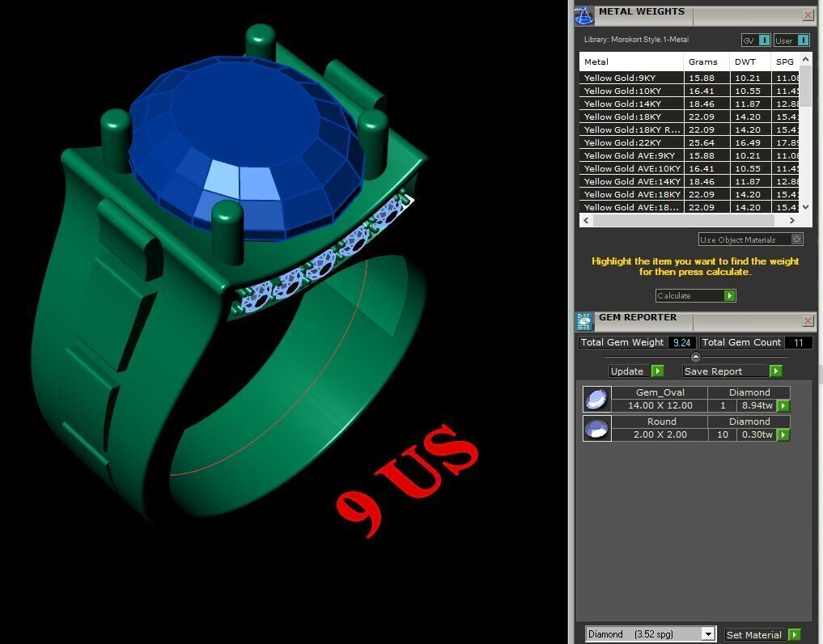Select the Yellow Gold AVE:10KY row
The height and width of the screenshot is (644, 823).
(689, 168)
